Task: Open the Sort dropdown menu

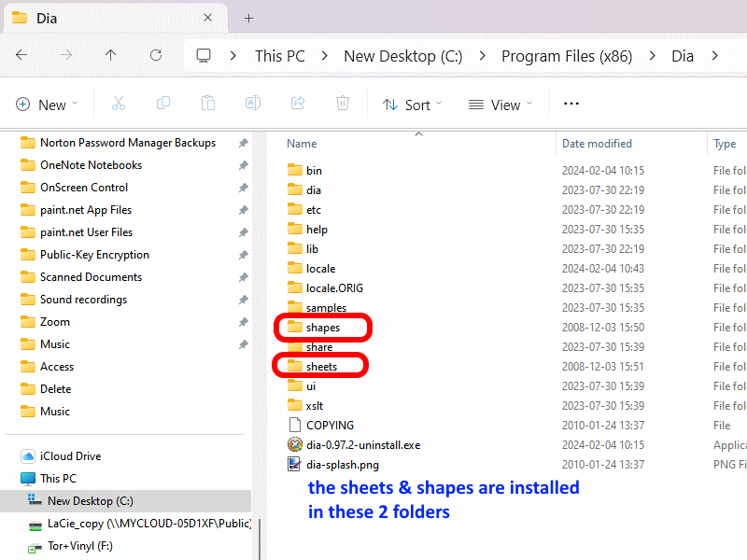Action: pos(412,105)
